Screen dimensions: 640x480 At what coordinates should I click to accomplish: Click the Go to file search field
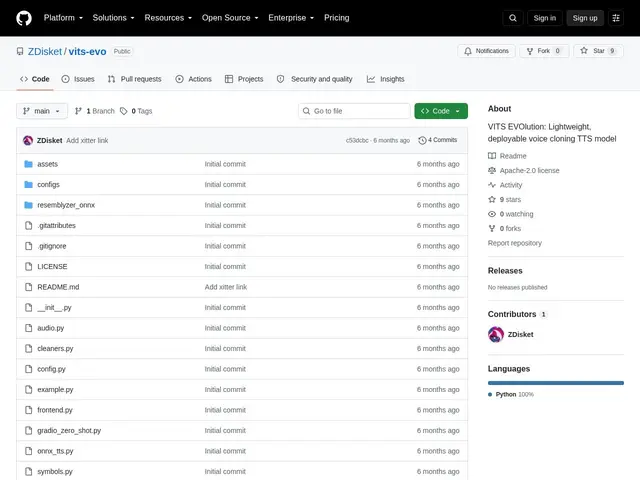click(354, 111)
